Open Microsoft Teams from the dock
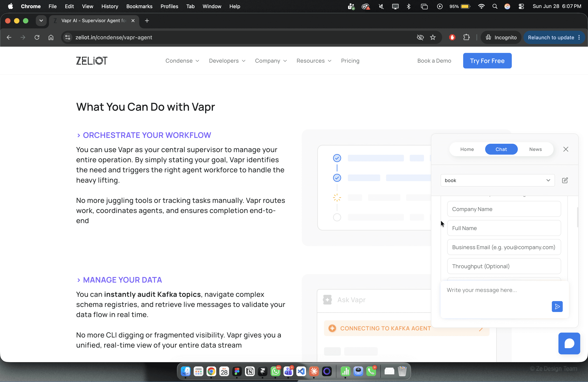The image size is (588, 382). (288, 371)
